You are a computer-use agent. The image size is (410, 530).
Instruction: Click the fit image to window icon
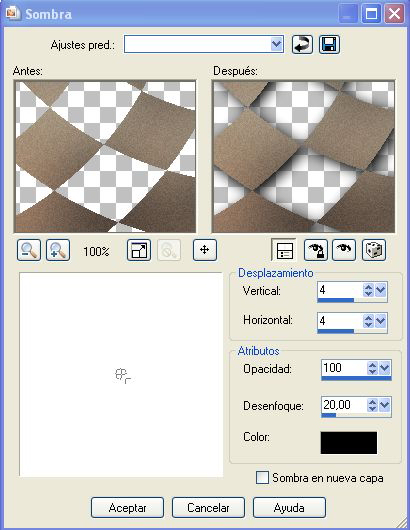[139, 250]
